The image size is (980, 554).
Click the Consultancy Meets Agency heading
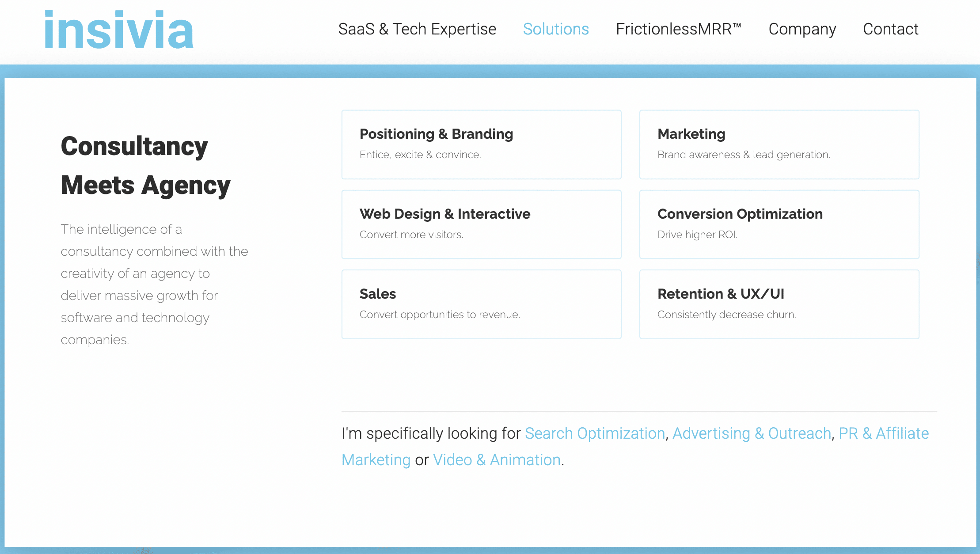pyautogui.click(x=146, y=165)
